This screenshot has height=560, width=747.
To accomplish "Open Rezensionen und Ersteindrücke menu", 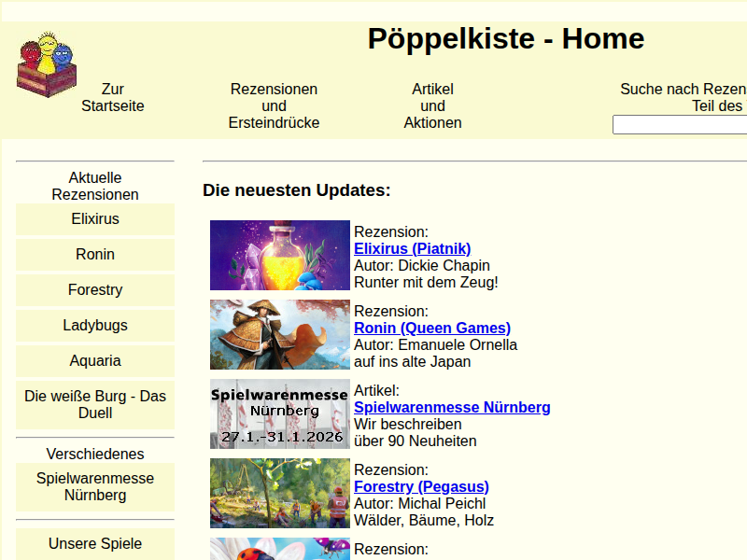I will [274, 105].
